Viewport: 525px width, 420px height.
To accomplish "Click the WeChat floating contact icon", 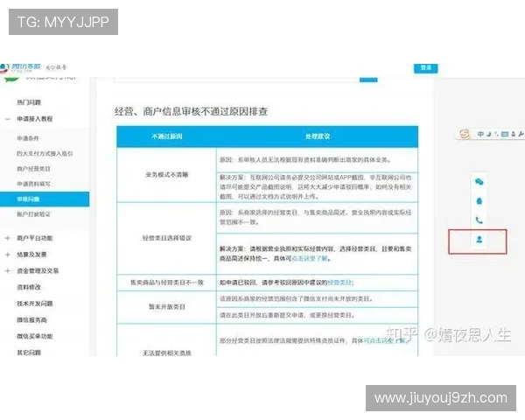I will 479,182.
